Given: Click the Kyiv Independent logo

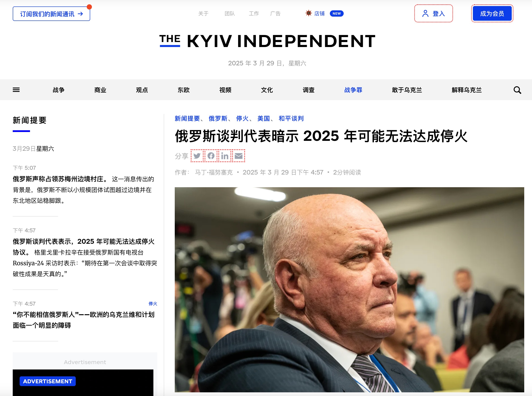Looking at the screenshot, I should pyautogui.click(x=267, y=41).
